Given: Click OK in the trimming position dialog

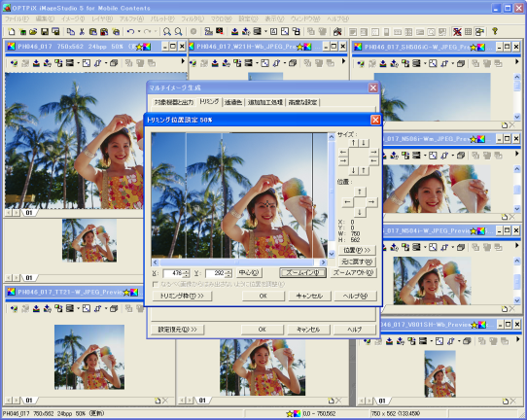Looking at the screenshot, I should [x=263, y=296].
